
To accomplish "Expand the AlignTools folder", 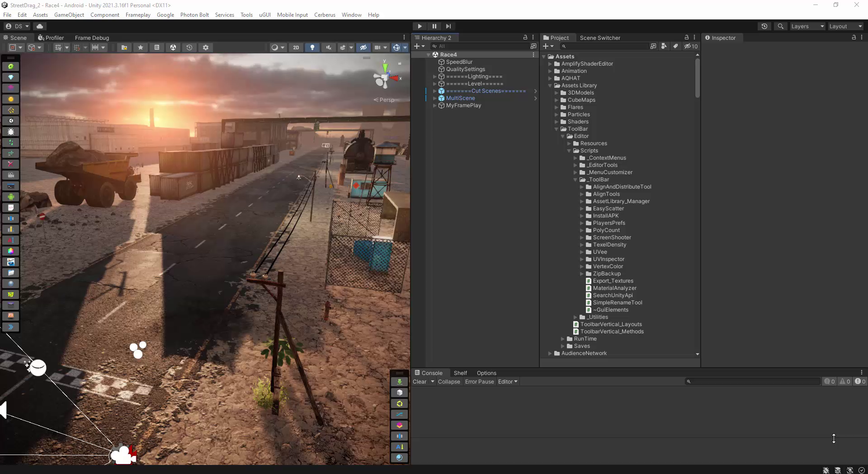I will click(582, 194).
